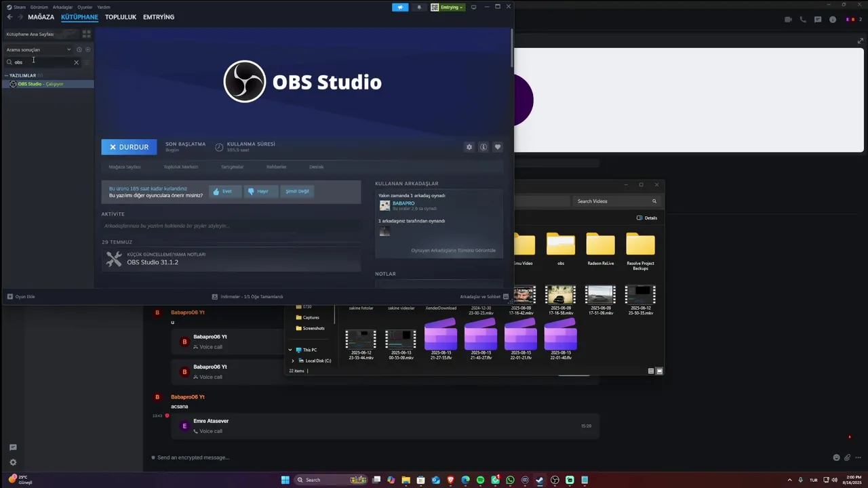This screenshot has height=488, width=868.
Task: Switch File Explorer to large thumbnails view
Action: point(659,371)
